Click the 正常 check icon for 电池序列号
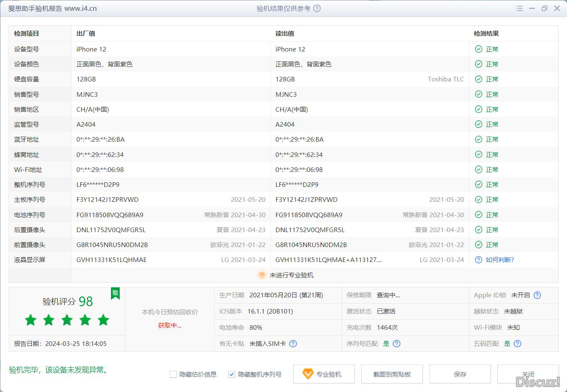Viewport: 567px width, 392px height. click(x=478, y=215)
